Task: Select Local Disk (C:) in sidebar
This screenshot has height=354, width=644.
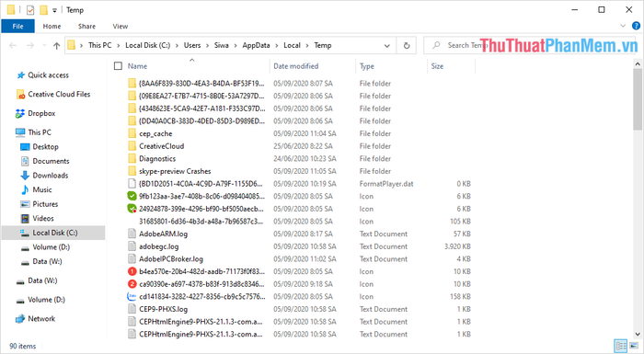Action: pyautogui.click(x=54, y=233)
